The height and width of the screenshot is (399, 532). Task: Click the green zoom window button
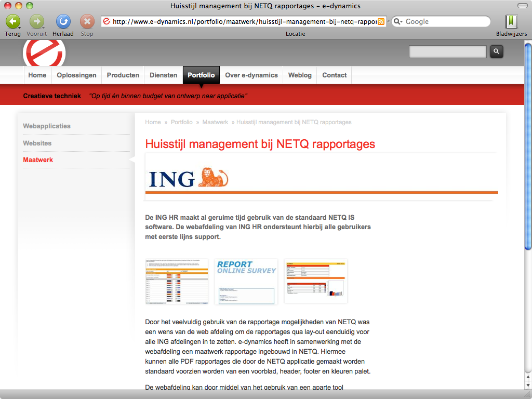tap(30, 6)
